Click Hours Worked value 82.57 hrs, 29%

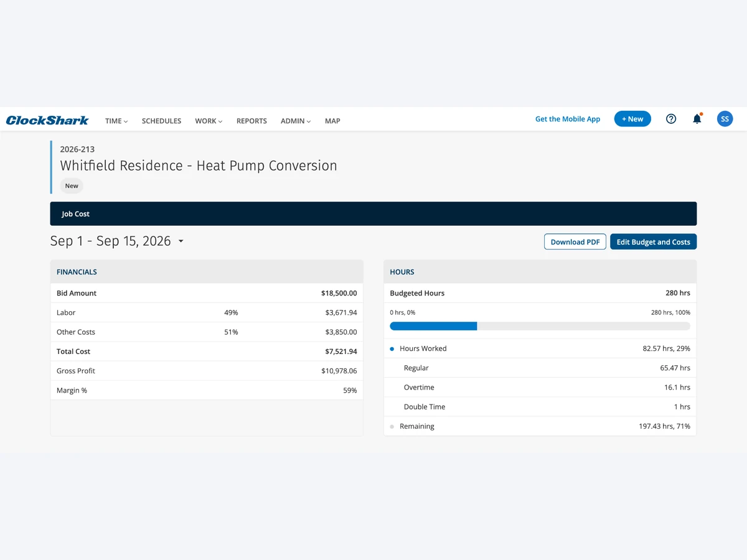pos(667,348)
